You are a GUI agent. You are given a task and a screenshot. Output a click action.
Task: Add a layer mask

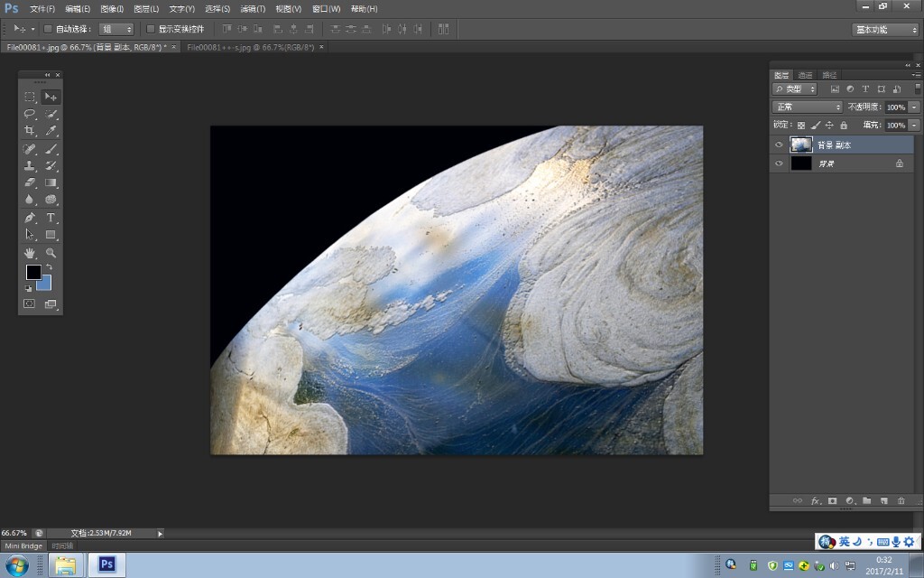[832, 500]
